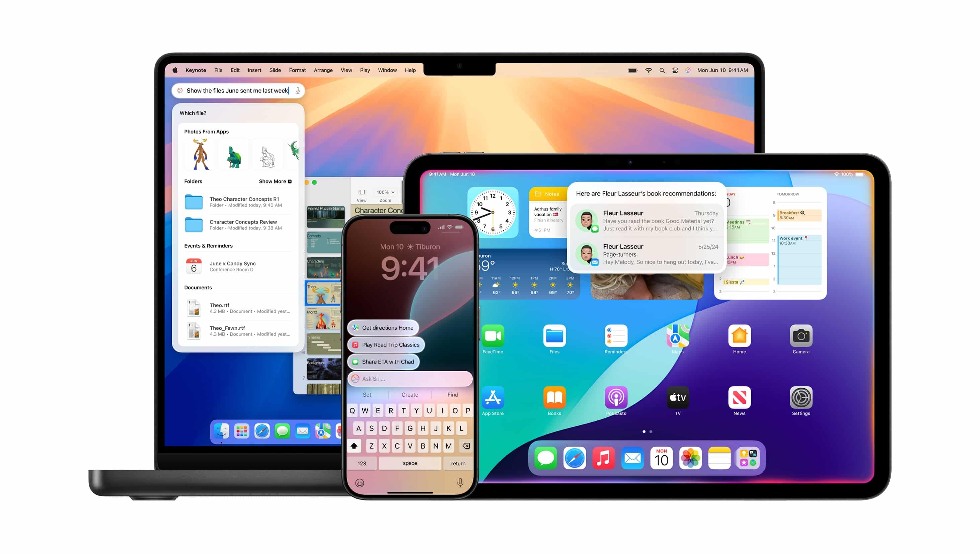Select Play Road Trip Classics suggestion

391,344
